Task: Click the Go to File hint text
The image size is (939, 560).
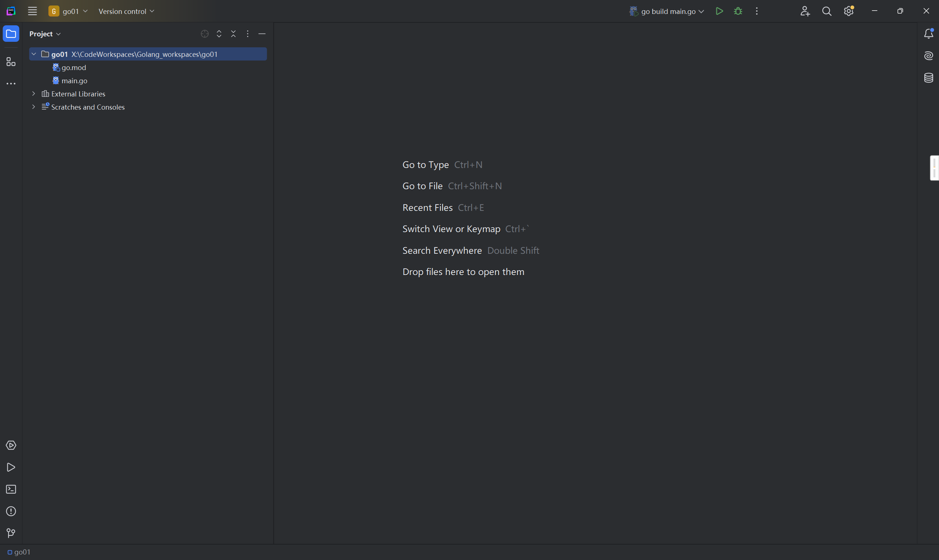Action: point(422,186)
